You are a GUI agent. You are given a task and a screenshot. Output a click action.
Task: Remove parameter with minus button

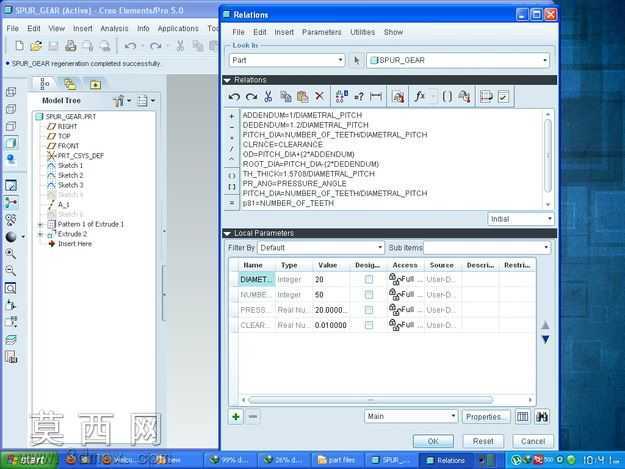pos(253,417)
